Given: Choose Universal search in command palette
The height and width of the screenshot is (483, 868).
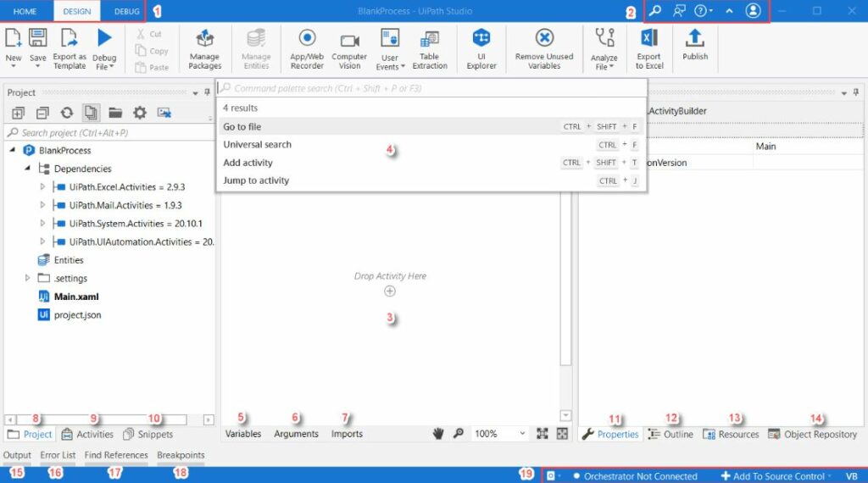Looking at the screenshot, I should coord(431,144).
